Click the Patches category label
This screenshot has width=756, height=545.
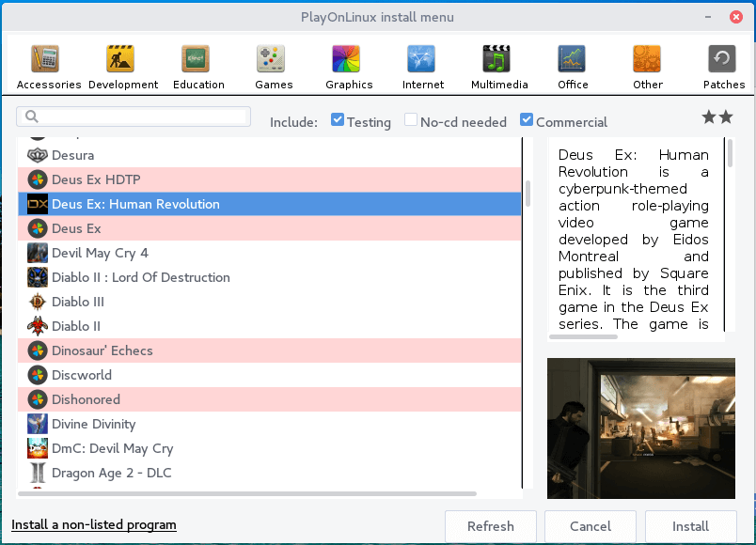coord(724,85)
